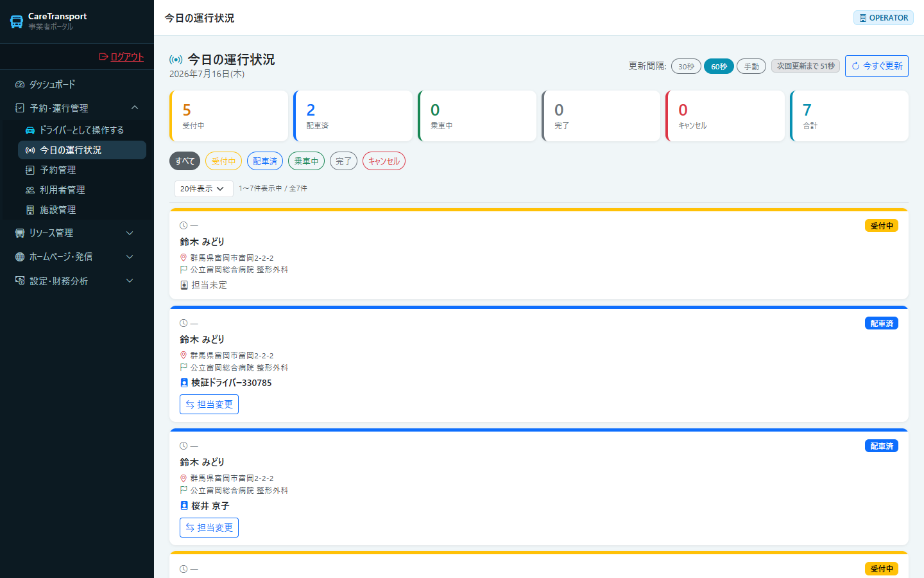Click the location pin icon in 桜井 京子's card
Image resolution: width=924 pixels, height=578 pixels.
coord(184,478)
